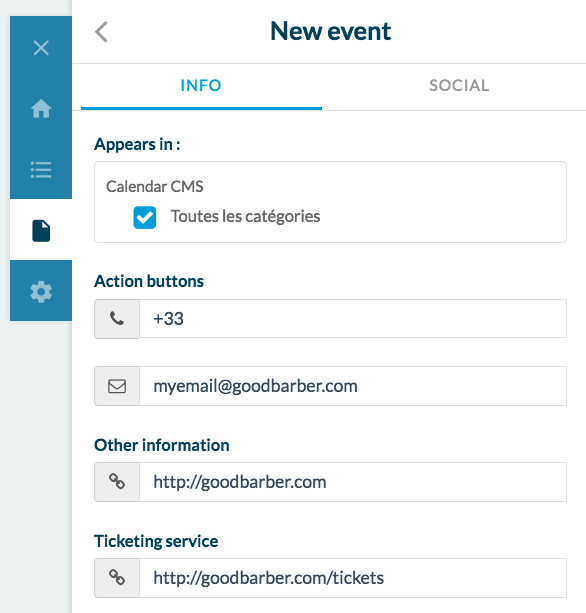
Task: Close the sidebar with the X icon
Action: click(41, 48)
